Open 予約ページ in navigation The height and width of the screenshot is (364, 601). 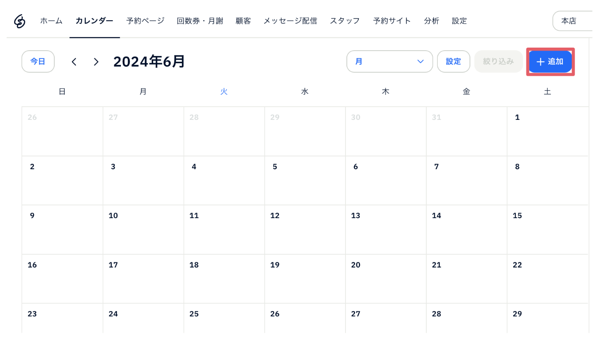point(145,21)
